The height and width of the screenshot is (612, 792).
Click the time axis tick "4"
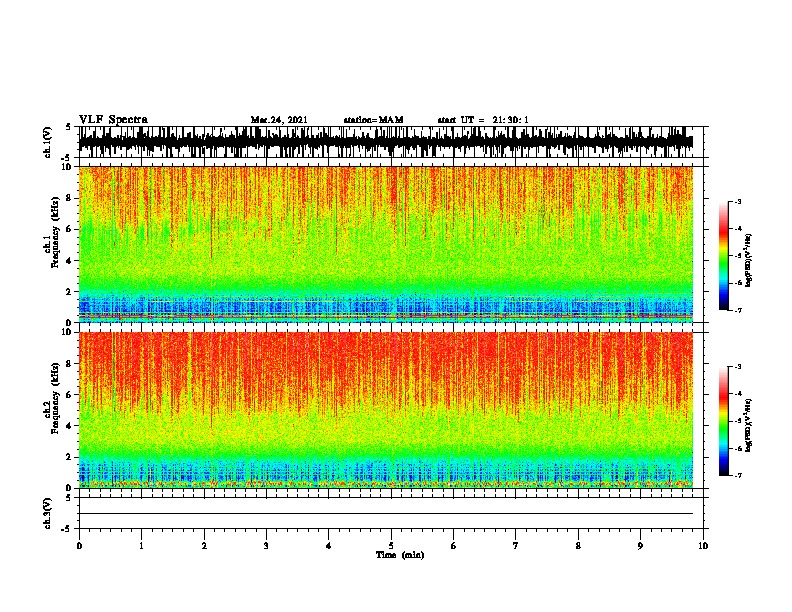(329, 546)
